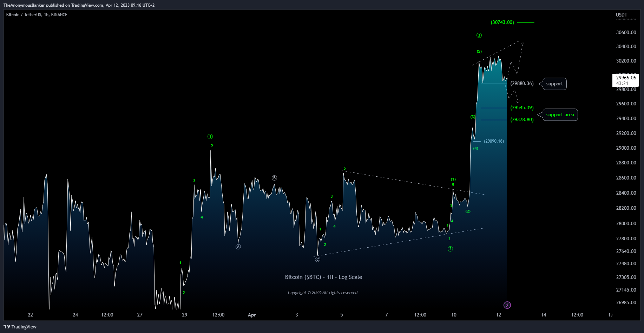
Task: Click the circled B wave label
Action: pyautogui.click(x=274, y=178)
